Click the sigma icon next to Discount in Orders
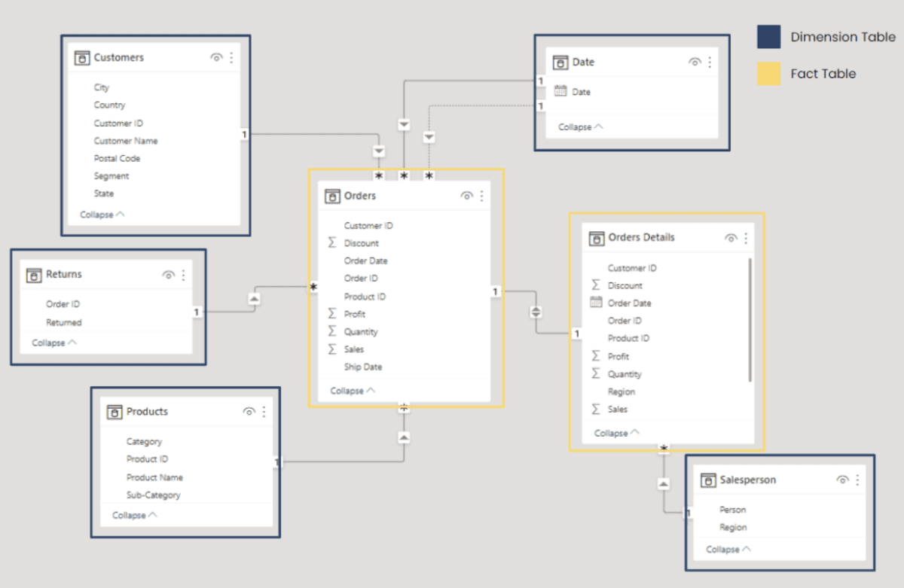Screen dimensions: 904x588 point(332,243)
